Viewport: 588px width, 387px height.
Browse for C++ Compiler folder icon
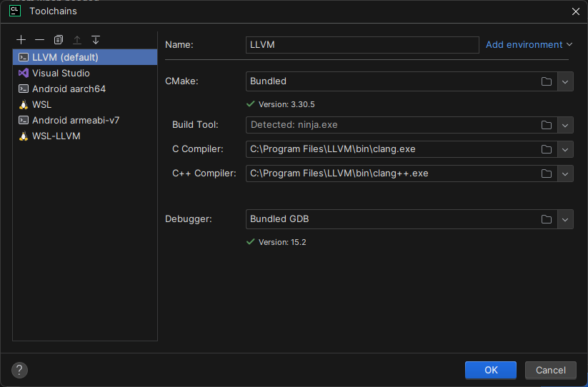click(x=547, y=174)
